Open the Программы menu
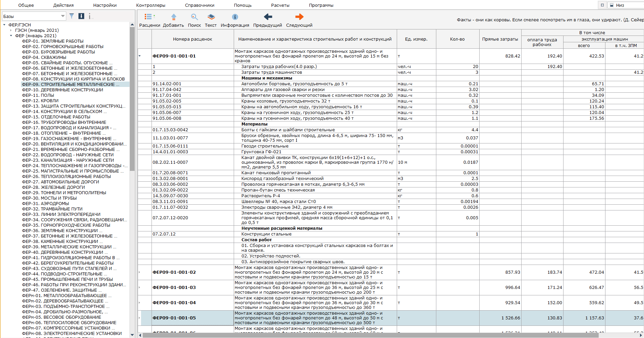The width and height of the screenshot is (644, 338). 321,5
